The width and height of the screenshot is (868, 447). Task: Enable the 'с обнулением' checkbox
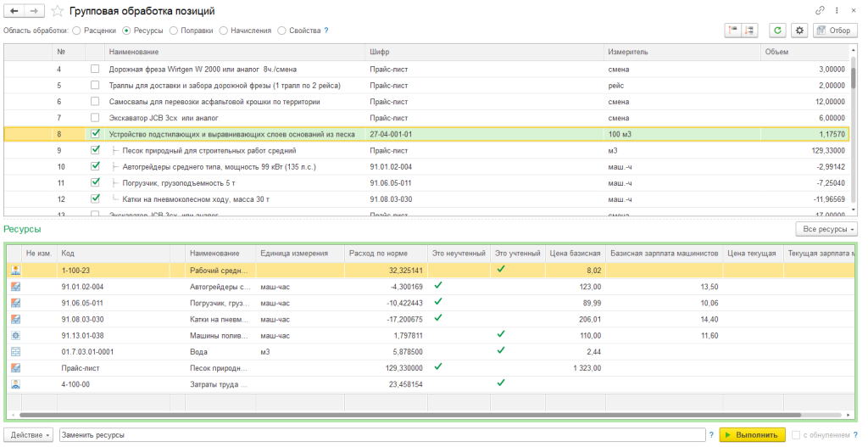[795, 435]
